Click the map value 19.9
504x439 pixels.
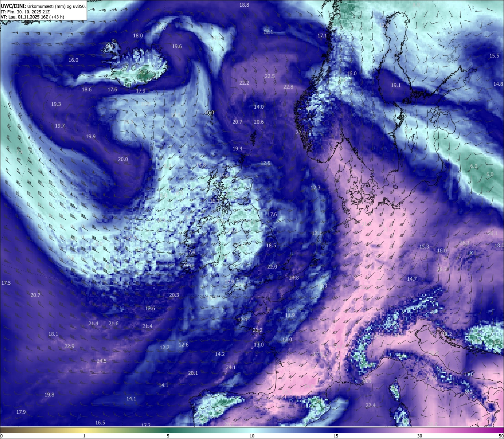[91, 136]
